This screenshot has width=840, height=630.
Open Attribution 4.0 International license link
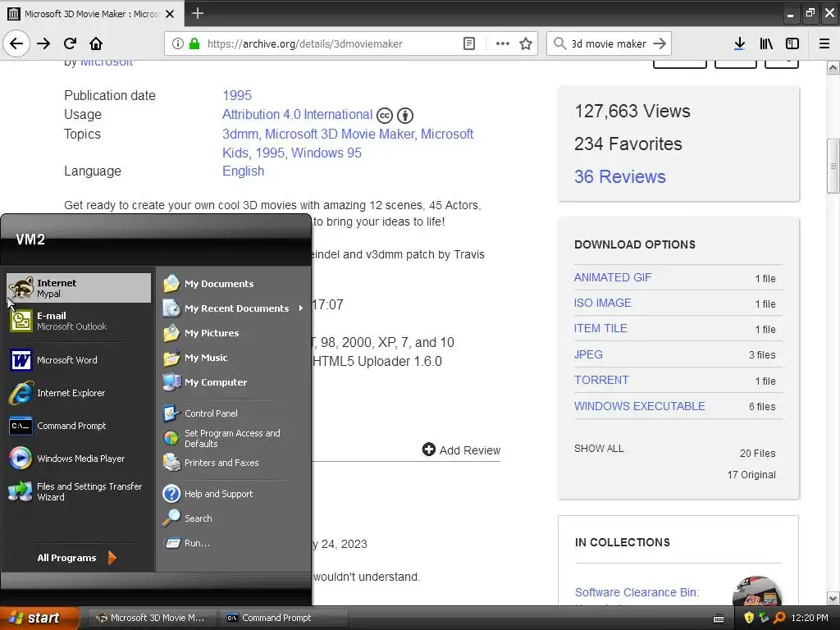pyautogui.click(x=297, y=115)
